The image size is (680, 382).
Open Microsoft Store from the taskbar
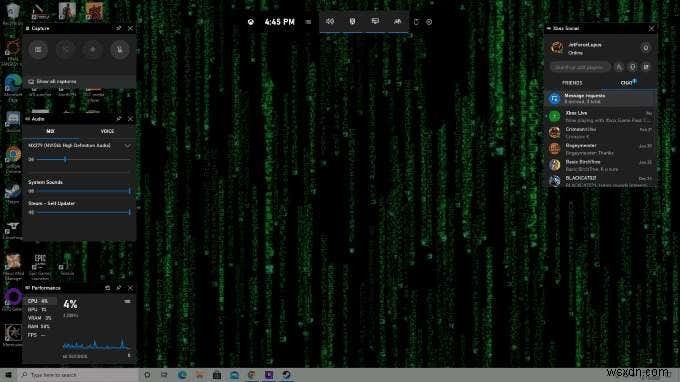217,375
